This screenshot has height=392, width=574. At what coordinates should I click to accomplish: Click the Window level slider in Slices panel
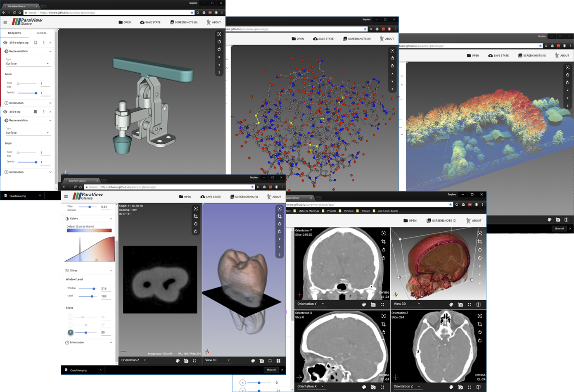point(88,289)
